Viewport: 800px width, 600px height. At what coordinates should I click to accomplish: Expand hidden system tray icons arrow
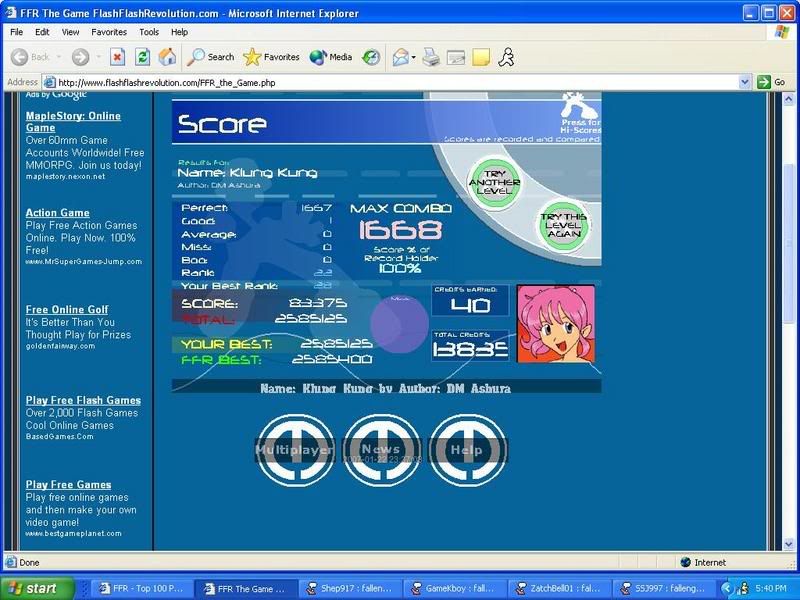(x=727, y=589)
